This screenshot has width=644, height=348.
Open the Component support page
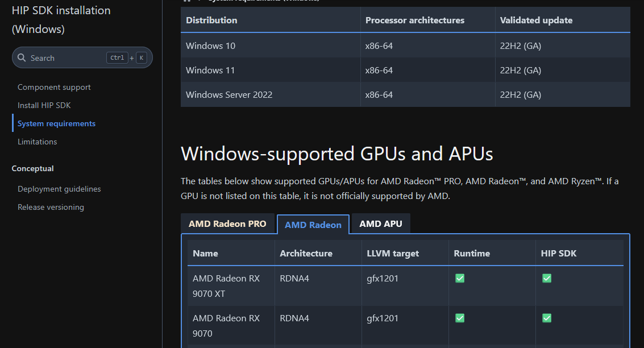tap(54, 87)
